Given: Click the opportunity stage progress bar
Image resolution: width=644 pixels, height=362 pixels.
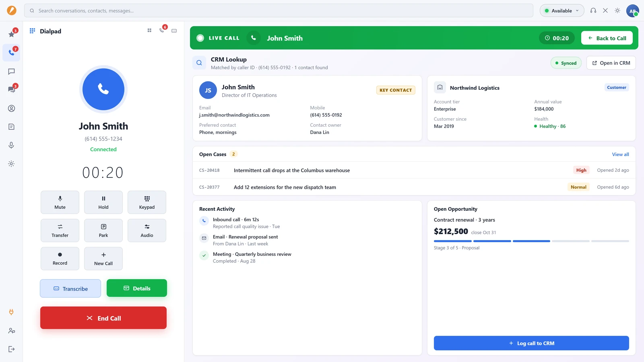Looking at the screenshot, I should [531, 241].
